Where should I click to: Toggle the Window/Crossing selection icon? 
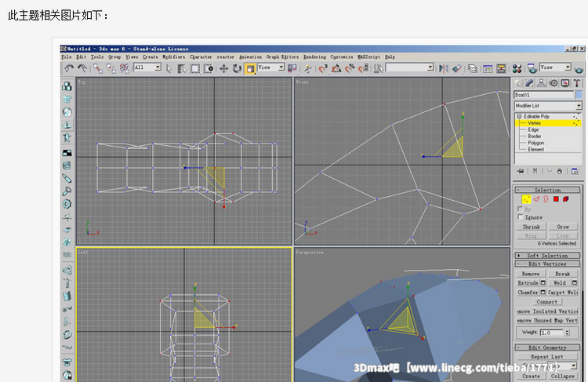point(209,69)
